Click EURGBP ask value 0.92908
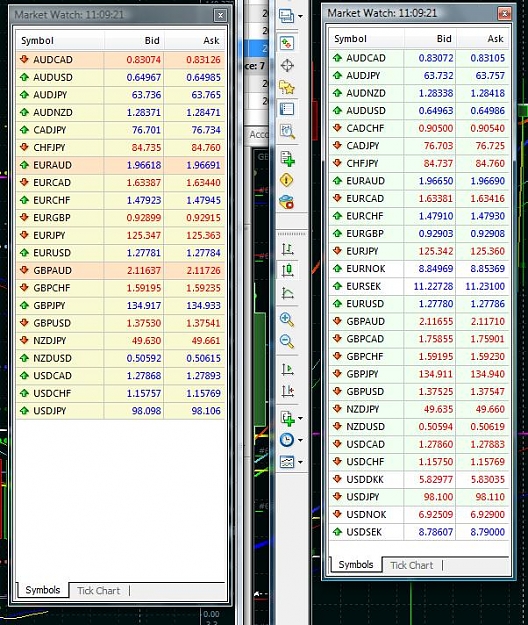This screenshot has height=625, width=528. coord(487,234)
